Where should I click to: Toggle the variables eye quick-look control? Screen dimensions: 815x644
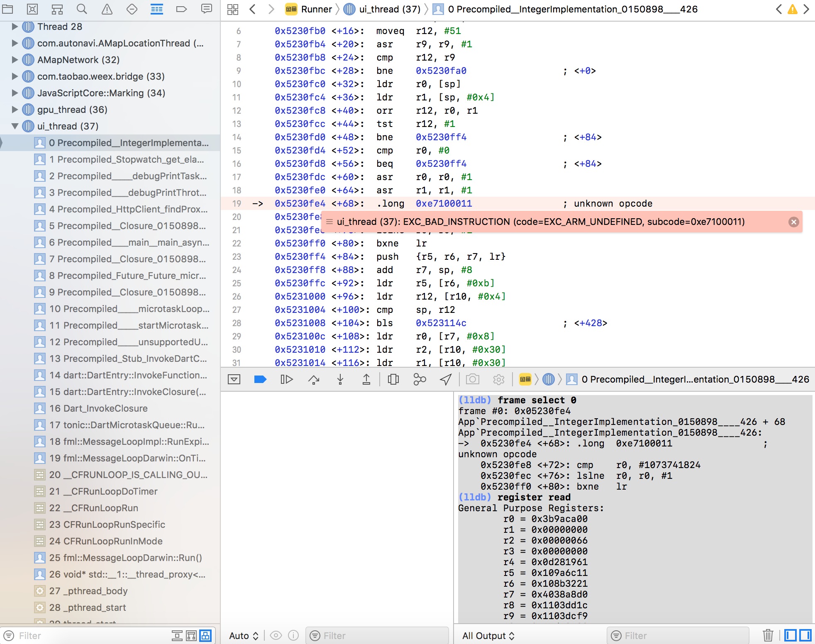point(276,635)
